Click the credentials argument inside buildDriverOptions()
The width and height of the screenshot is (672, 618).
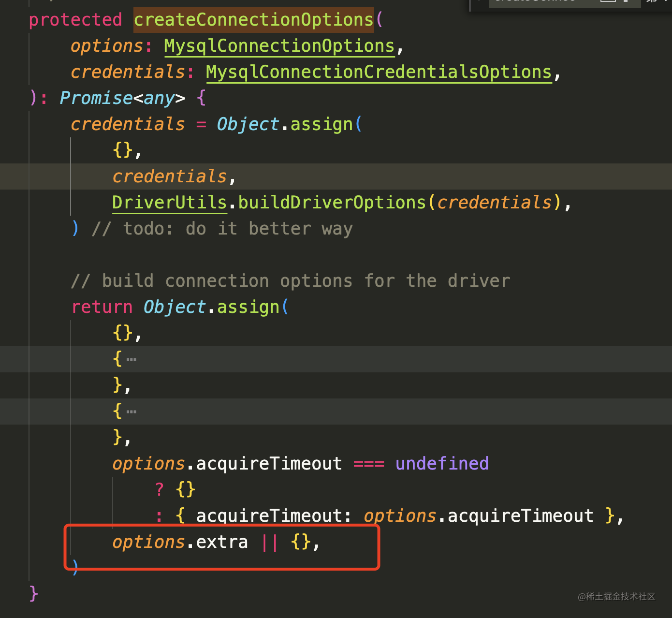click(x=495, y=203)
